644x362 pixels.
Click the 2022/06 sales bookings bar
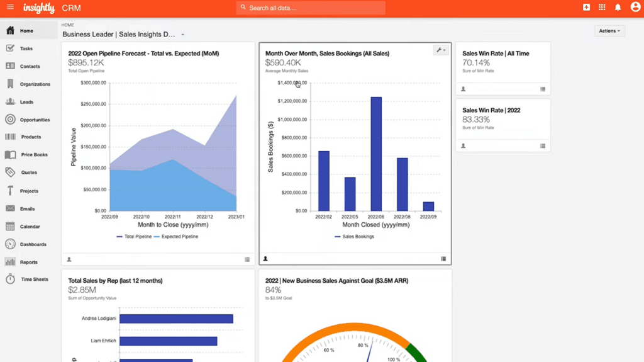tap(376, 154)
